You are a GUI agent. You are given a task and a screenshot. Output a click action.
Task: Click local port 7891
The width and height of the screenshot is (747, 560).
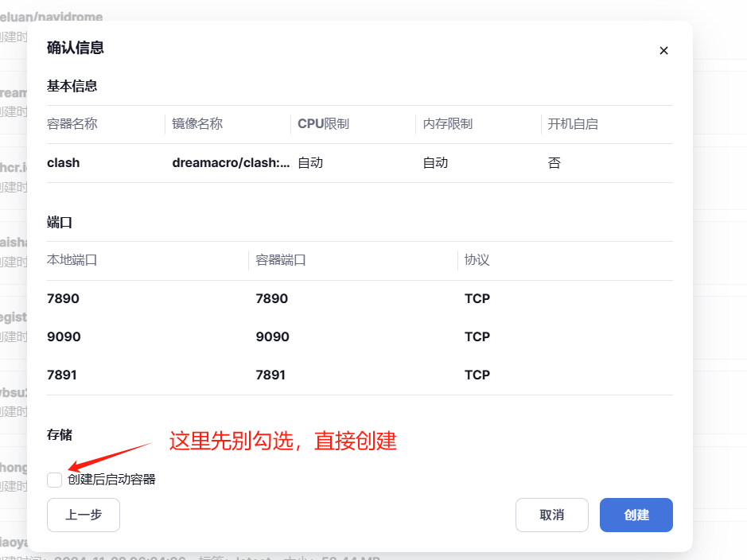pyautogui.click(x=62, y=375)
